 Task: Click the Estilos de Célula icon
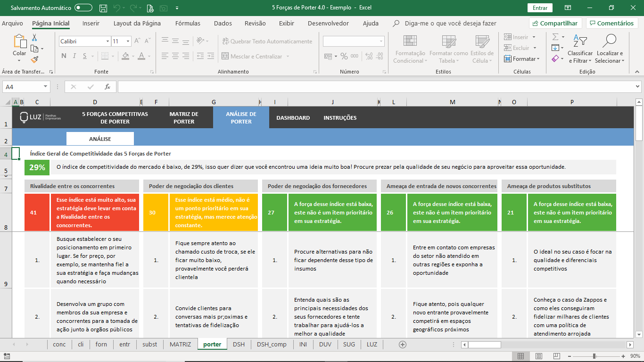(x=482, y=41)
